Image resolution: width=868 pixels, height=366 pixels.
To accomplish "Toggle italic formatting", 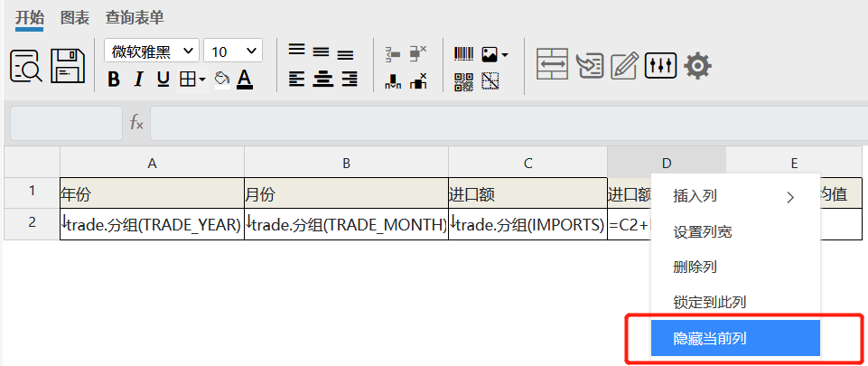I will pyautogui.click(x=138, y=80).
